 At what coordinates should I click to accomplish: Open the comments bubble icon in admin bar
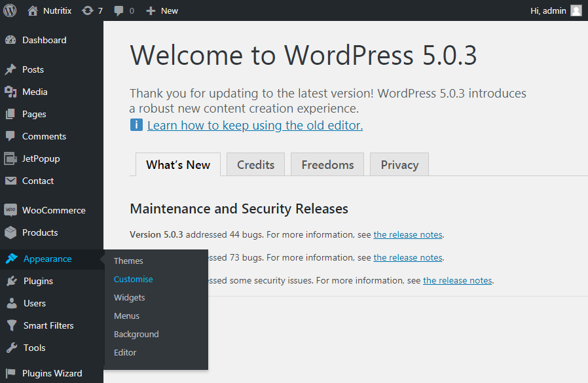119,11
